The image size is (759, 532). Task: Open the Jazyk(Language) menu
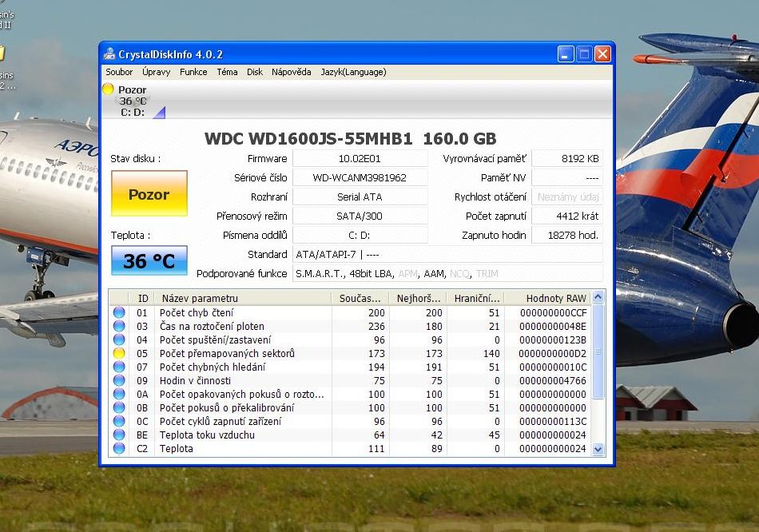tap(353, 72)
